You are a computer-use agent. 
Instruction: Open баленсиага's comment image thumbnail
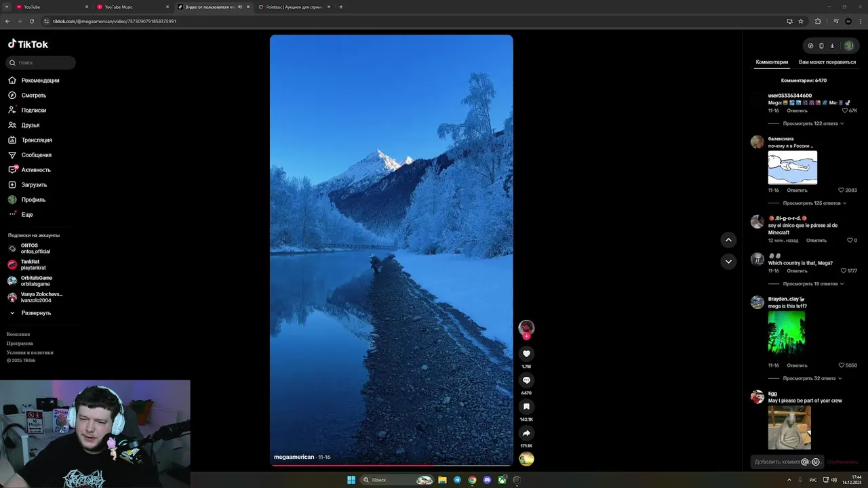(x=793, y=167)
